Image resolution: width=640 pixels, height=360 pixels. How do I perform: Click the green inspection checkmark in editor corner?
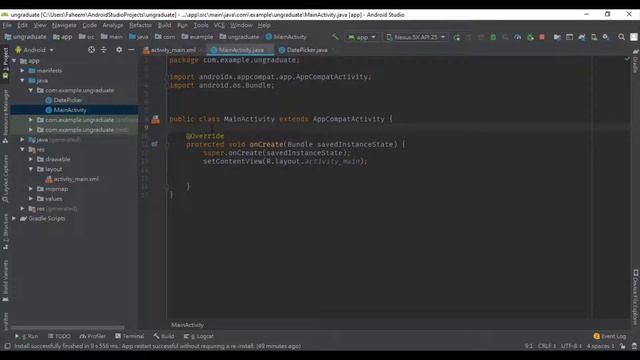[627, 60]
